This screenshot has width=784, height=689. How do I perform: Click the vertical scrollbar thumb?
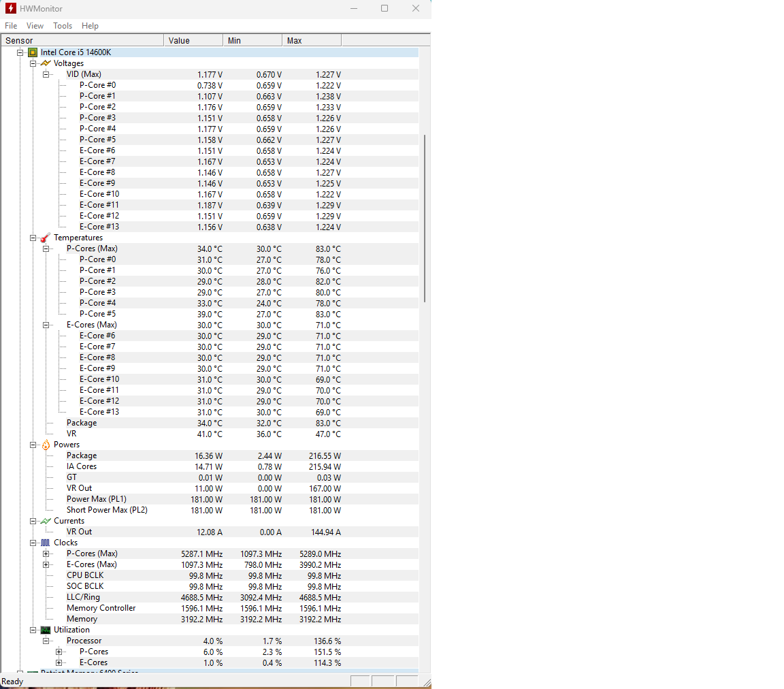[x=425, y=218]
